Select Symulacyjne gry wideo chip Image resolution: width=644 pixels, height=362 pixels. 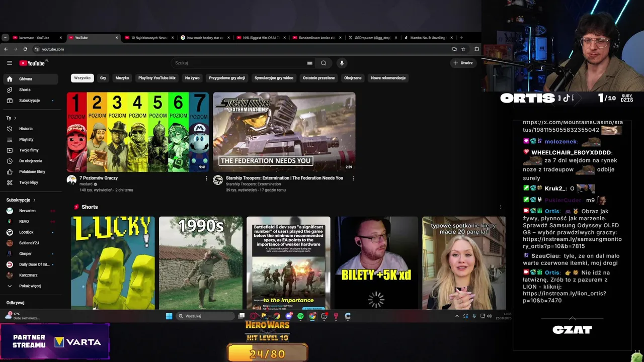(274, 78)
